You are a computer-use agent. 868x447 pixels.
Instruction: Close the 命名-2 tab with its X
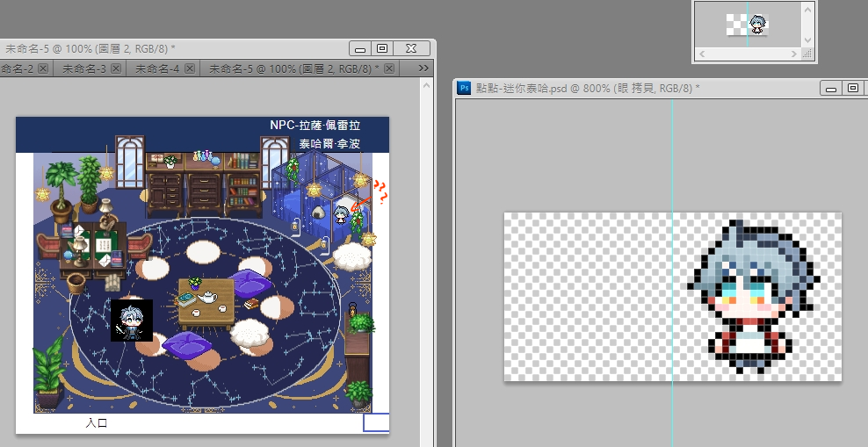(43, 68)
